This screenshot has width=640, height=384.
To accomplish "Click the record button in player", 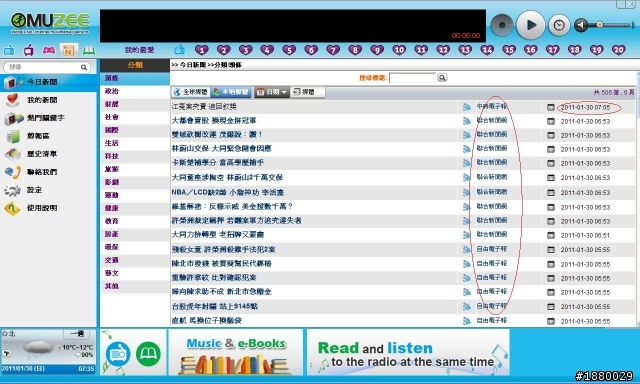I will pos(502,25).
